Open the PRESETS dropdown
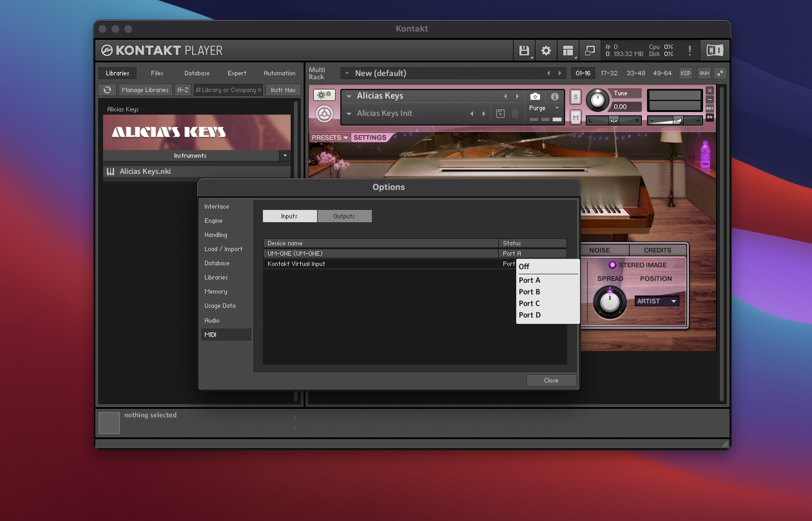 pos(329,137)
